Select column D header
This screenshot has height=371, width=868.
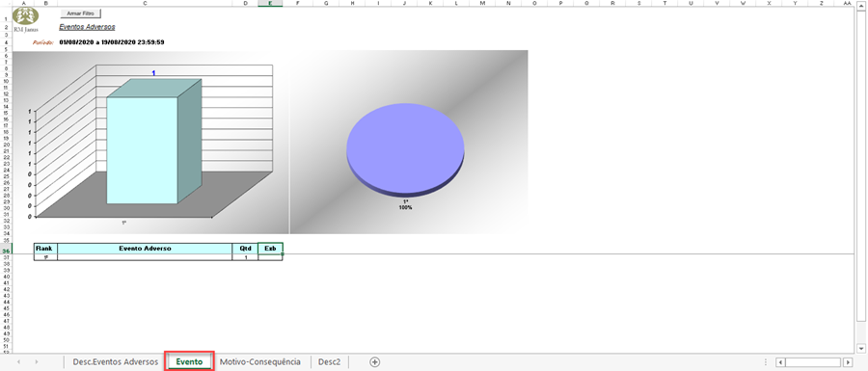(245, 3)
